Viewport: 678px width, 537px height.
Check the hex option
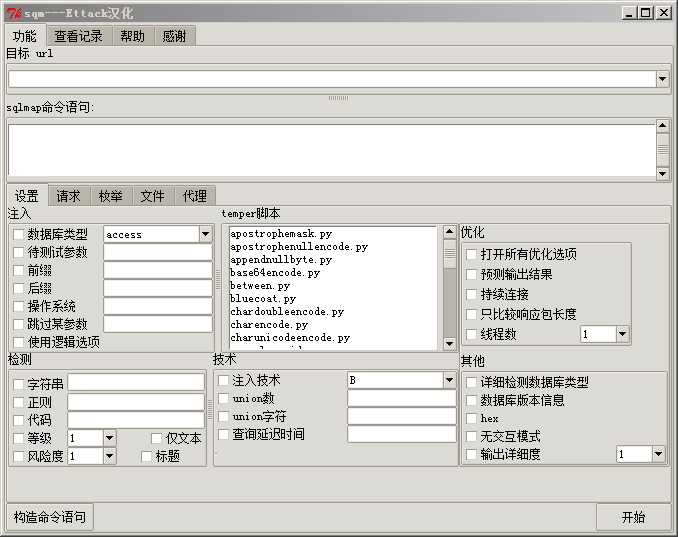pyautogui.click(x=471, y=419)
